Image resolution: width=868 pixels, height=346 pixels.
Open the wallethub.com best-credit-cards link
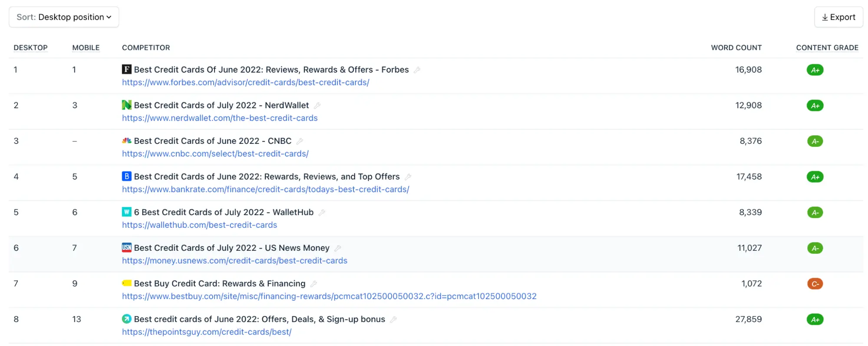(199, 225)
